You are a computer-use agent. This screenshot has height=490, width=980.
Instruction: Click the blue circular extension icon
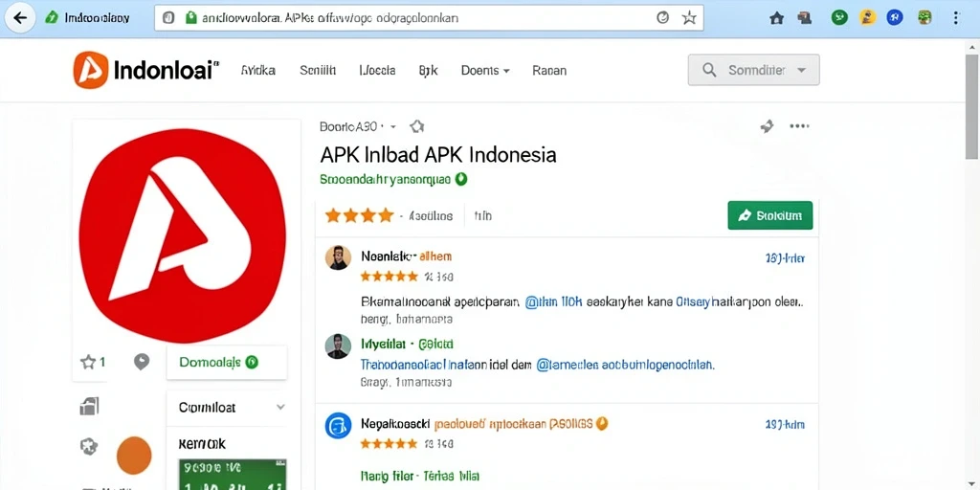(x=895, y=17)
